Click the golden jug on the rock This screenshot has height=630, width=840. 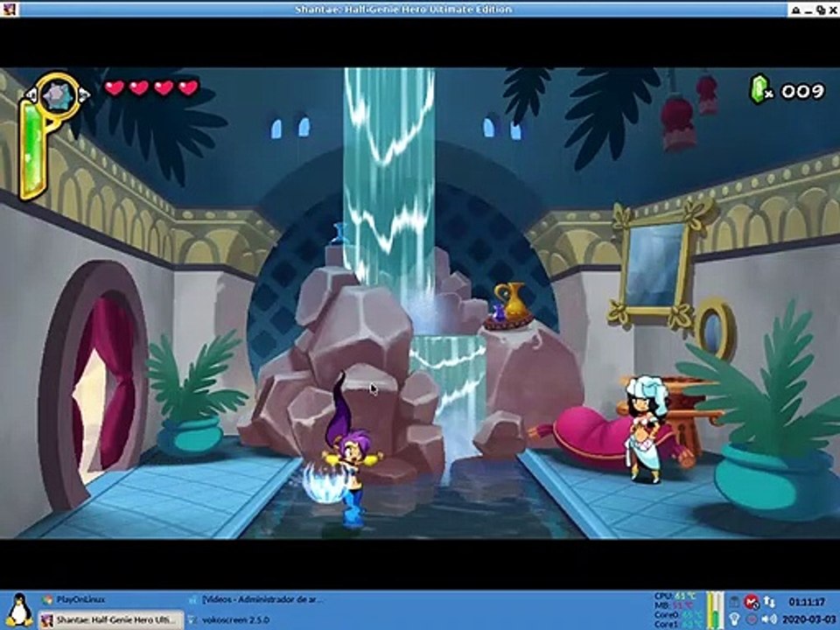(512, 301)
